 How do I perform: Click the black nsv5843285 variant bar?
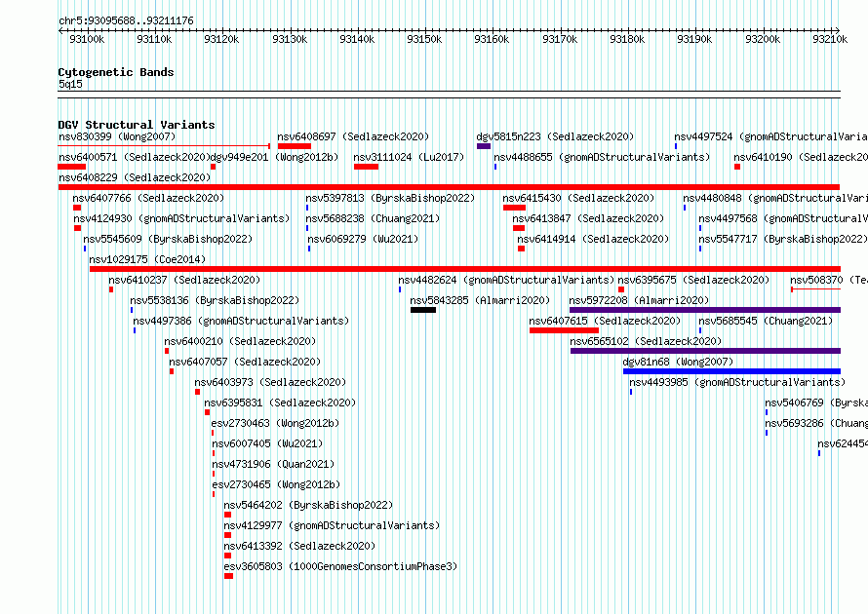pyautogui.click(x=423, y=310)
